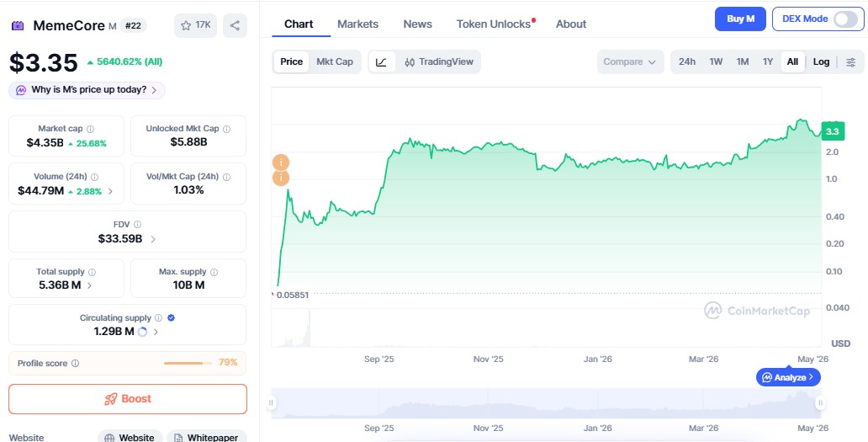Image resolution: width=868 pixels, height=442 pixels.
Task: Open the Markets tab
Action: [357, 24]
